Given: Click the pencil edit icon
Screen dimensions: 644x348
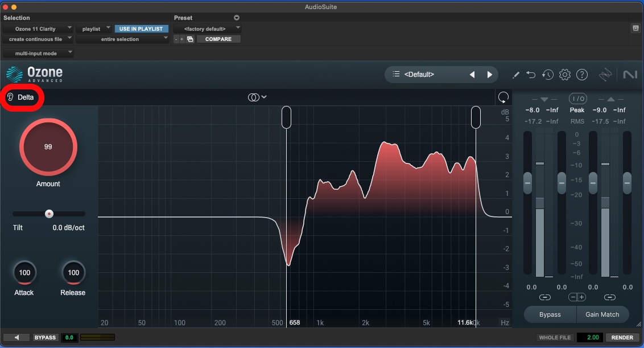Looking at the screenshot, I should click(x=516, y=75).
